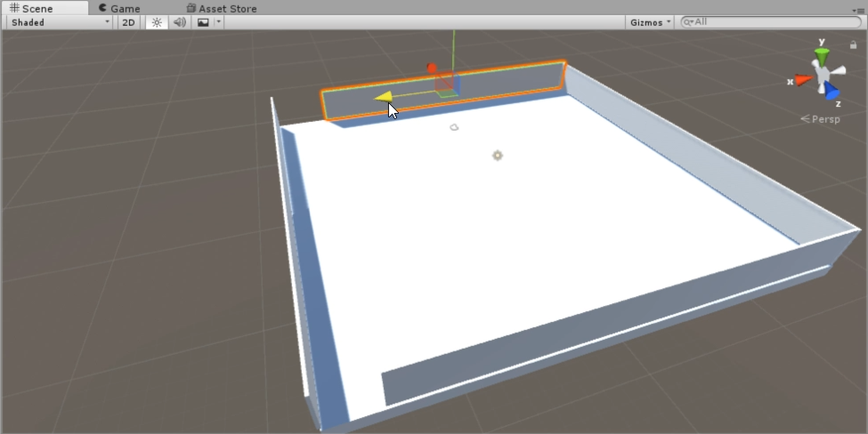Toggle scene audio speaker icon
Viewport: 868px width, 434px height.
[179, 22]
